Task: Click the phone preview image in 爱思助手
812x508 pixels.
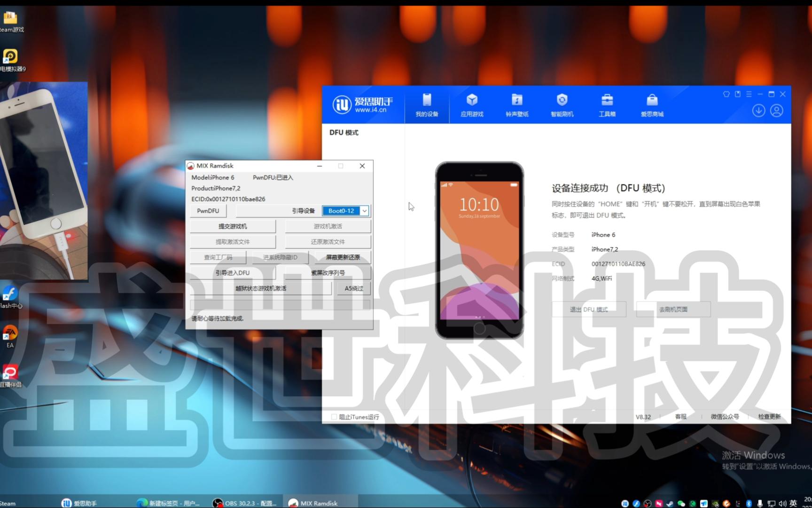Action: coord(479,250)
